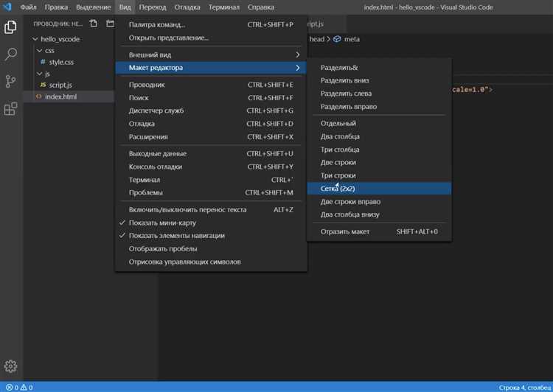Image resolution: width=553 pixels, height=392 pixels.
Task: Open the Explorer view in activity bar
Action: pyautogui.click(x=11, y=27)
